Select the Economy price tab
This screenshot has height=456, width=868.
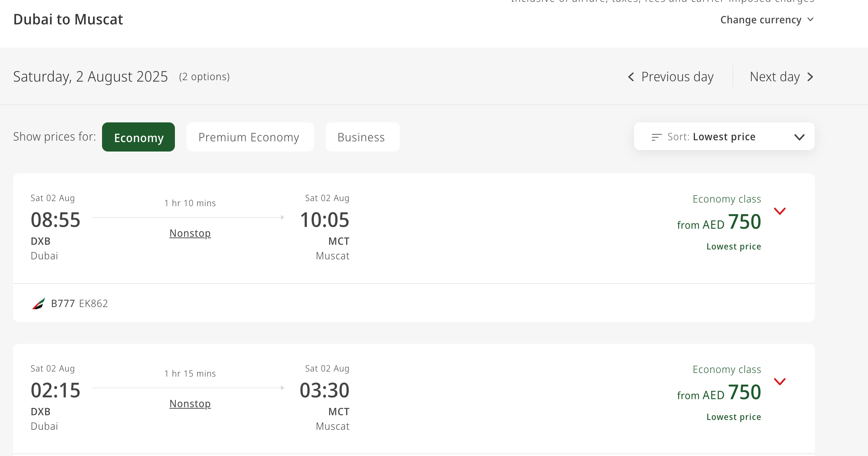138,137
